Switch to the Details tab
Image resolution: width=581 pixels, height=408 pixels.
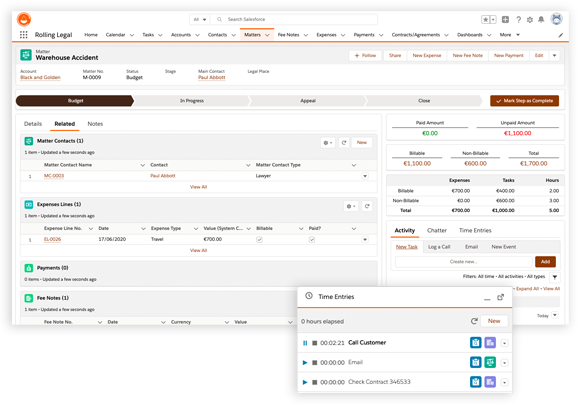[33, 124]
